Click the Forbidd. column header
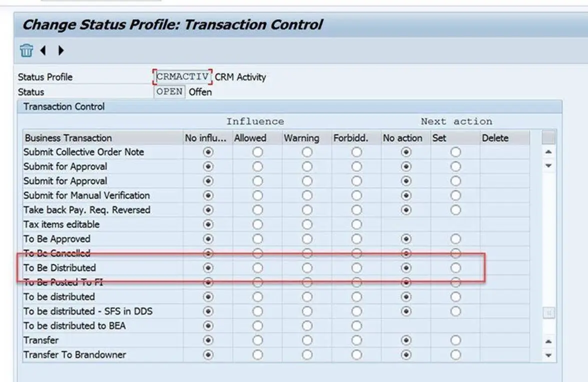588x382 pixels. click(356, 138)
